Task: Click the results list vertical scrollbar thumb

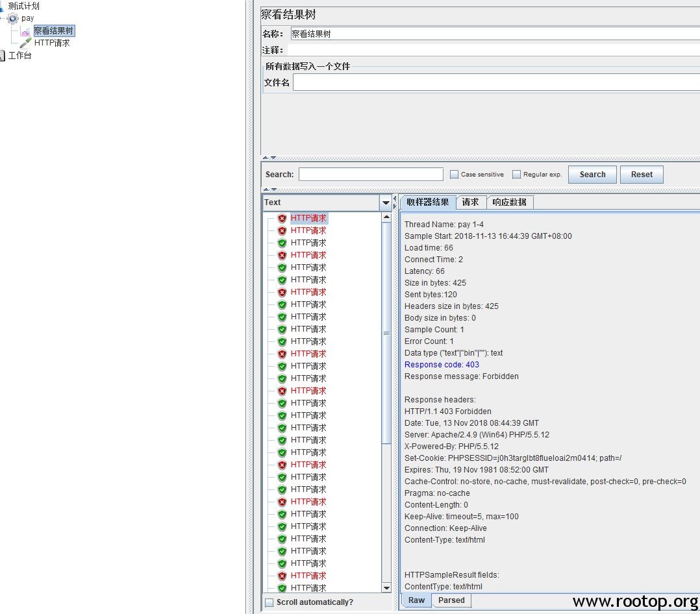Action: coord(386,332)
